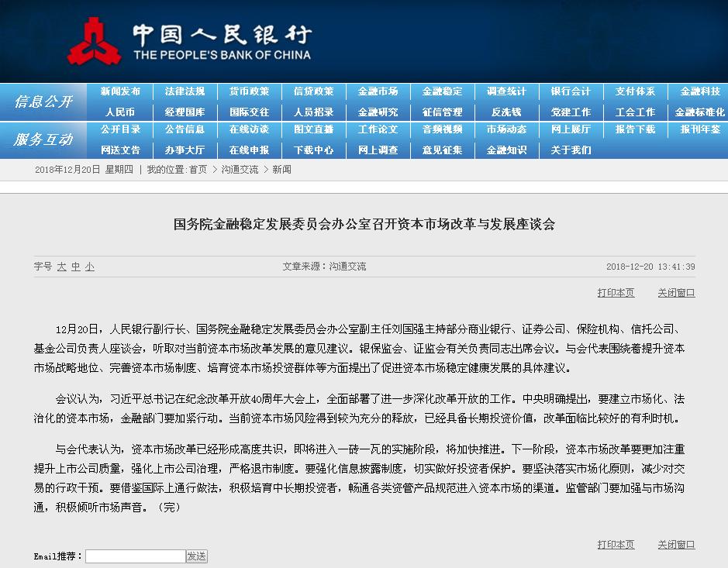Click bottom 关闭窗口 link

[x=676, y=545]
